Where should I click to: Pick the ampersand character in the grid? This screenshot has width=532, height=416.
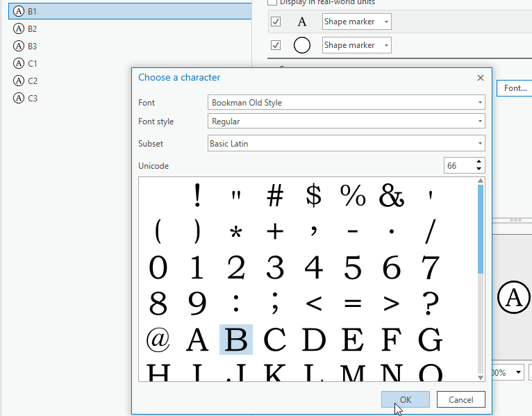click(x=392, y=197)
